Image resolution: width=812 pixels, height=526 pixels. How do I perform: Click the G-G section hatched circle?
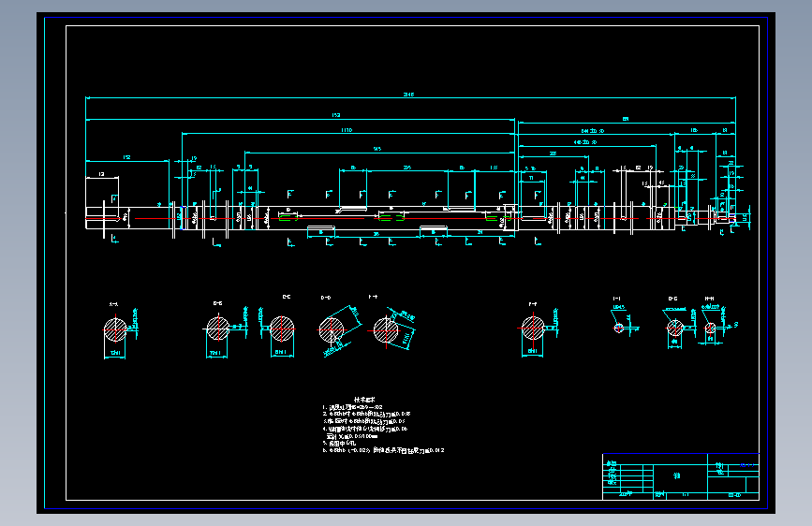click(x=674, y=328)
